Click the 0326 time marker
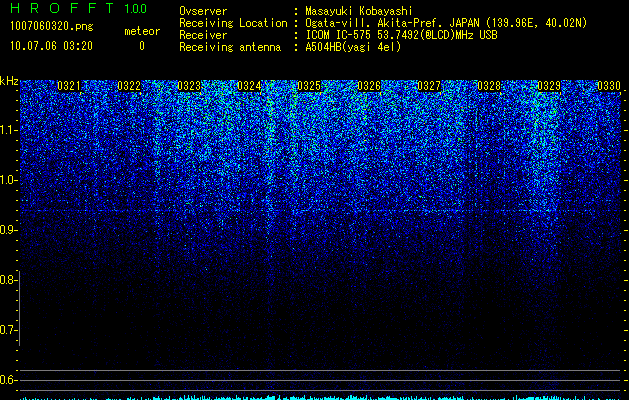This screenshot has height=400, width=629. point(369,86)
